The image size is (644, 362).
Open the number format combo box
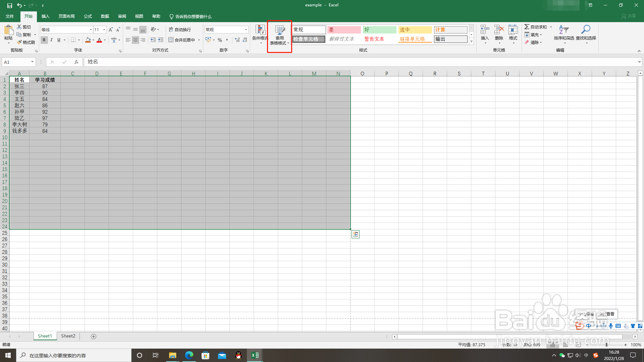(x=226, y=29)
